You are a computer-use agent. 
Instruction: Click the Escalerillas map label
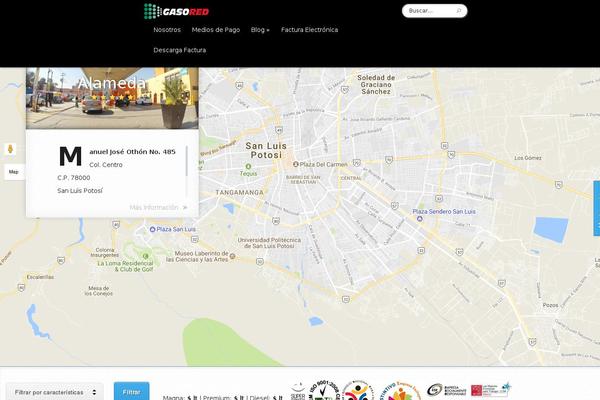(40, 277)
